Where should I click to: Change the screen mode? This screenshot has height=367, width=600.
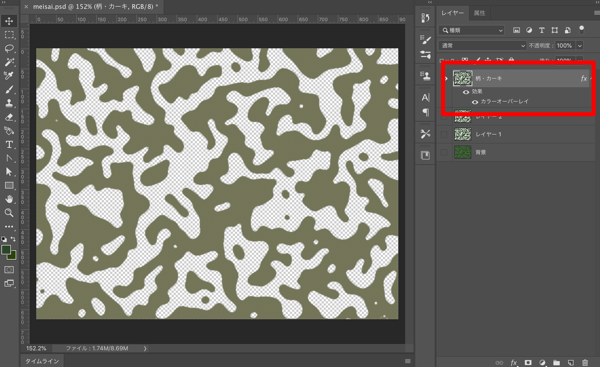[9, 284]
